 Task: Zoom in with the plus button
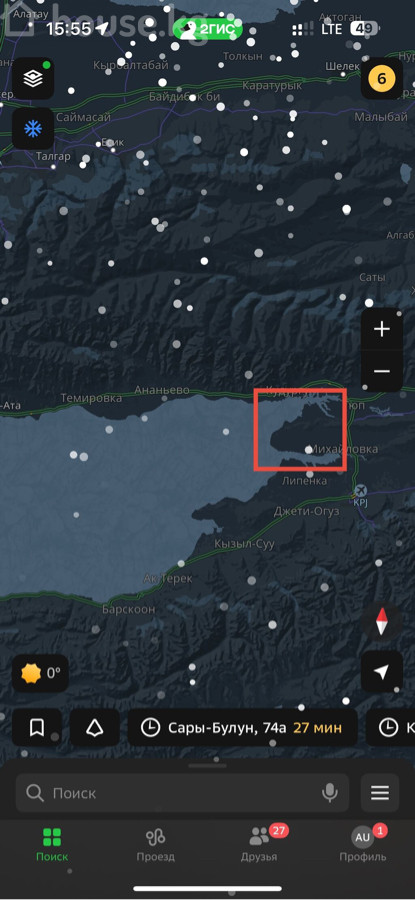click(x=382, y=329)
